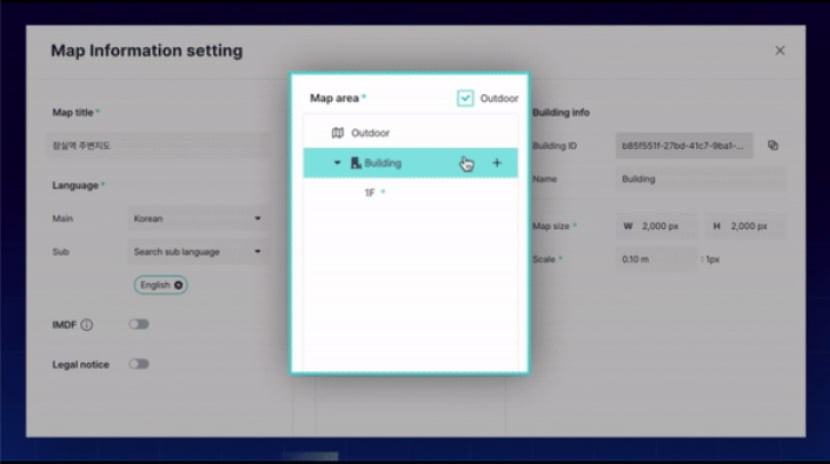
Task: Open the Search sub language dropdown
Action: pyautogui.click(x=197, y=252)
